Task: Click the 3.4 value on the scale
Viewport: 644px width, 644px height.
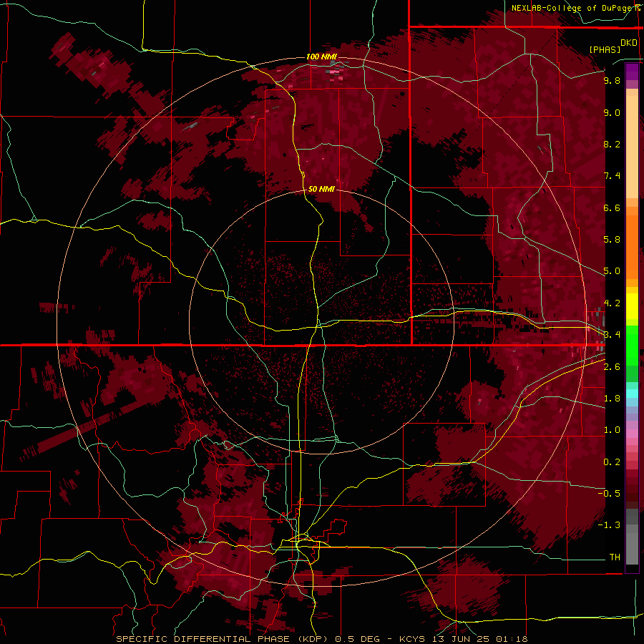Action: click(x=612, y=335)
